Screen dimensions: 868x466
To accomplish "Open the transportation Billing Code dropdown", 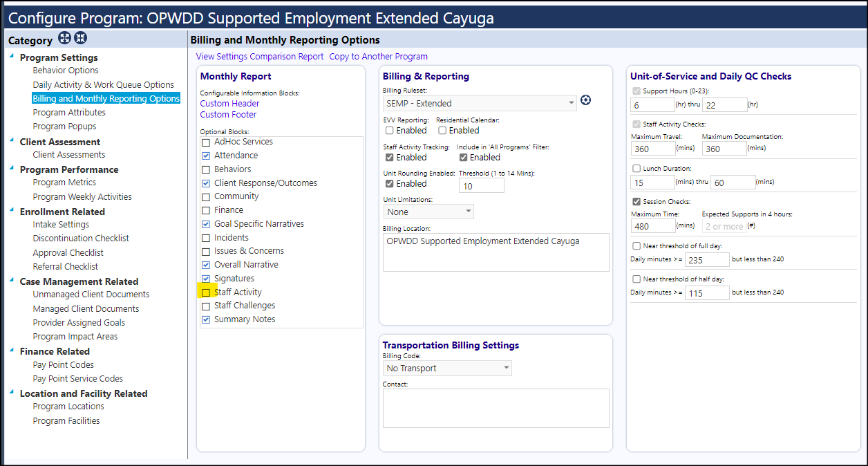I will [x=447, y=368].
